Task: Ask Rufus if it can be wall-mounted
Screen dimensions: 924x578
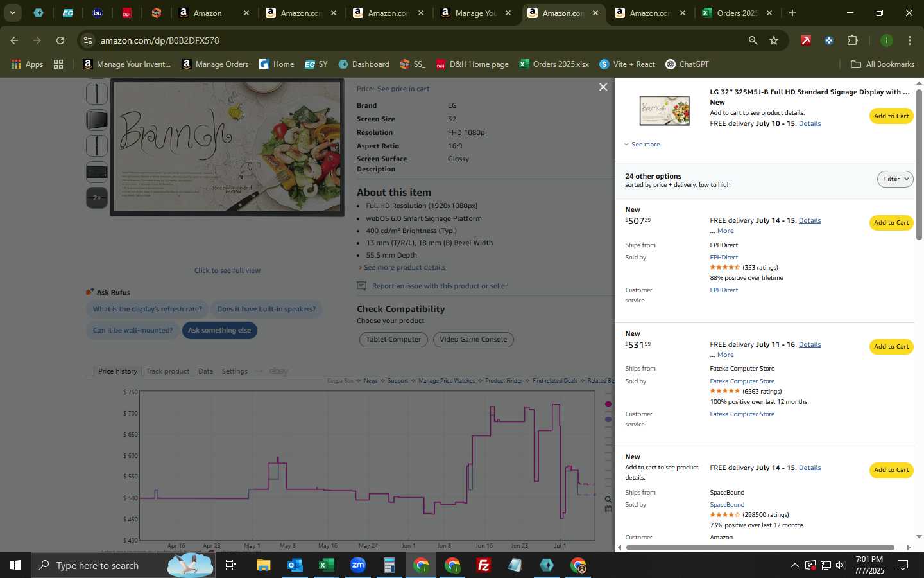Action: (x=133, y=331)
